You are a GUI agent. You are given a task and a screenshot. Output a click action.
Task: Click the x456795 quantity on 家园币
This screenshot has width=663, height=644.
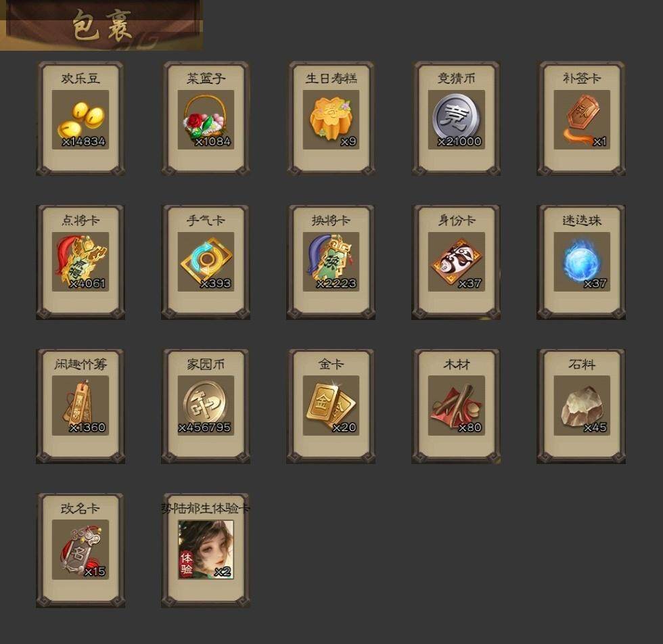[204, 428]
